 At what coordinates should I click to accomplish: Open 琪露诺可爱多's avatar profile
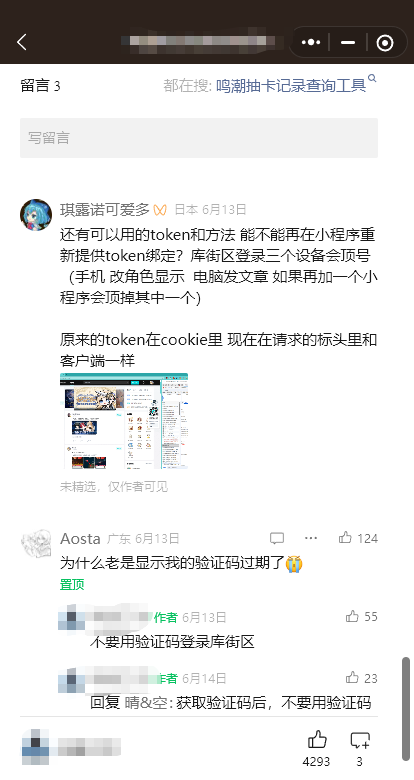click(x=36, y=215)
